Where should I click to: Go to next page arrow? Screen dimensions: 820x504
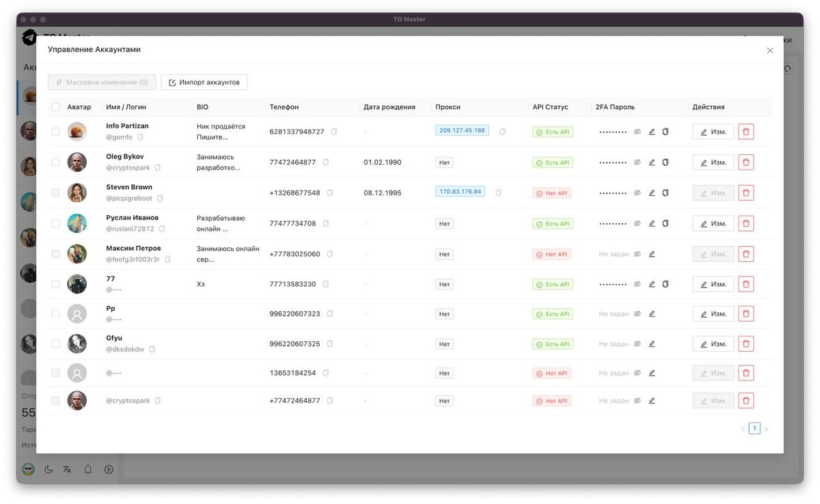pyautogui.click(x=766, y=429)
